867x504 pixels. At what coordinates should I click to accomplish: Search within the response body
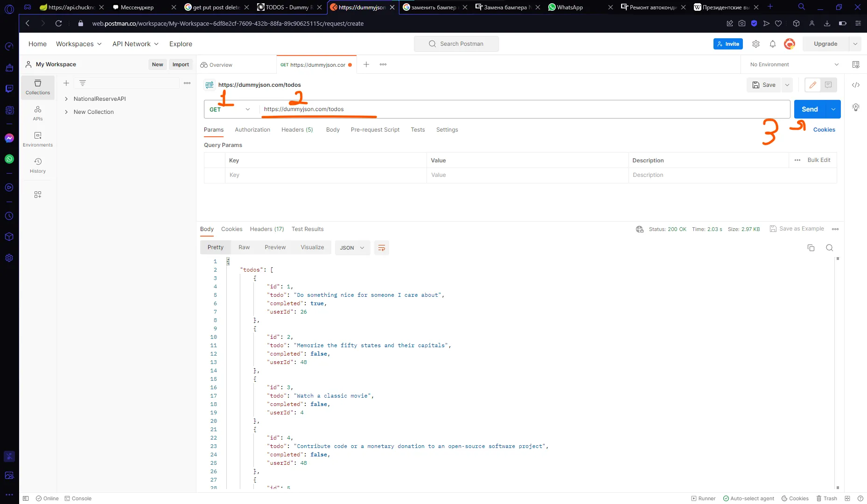pyautogui.click(x=830, y=248)
